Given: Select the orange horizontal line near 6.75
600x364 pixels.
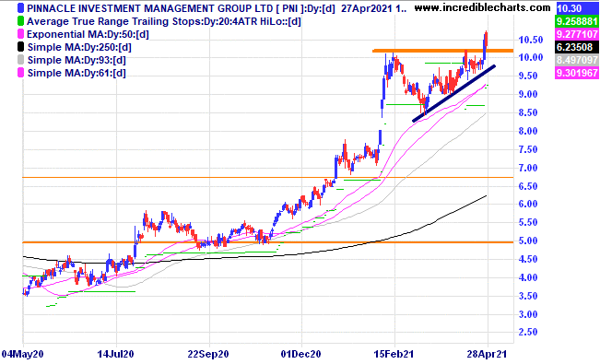Looking at the screenshot, I should pyautogui.click(x=268, y=177).
